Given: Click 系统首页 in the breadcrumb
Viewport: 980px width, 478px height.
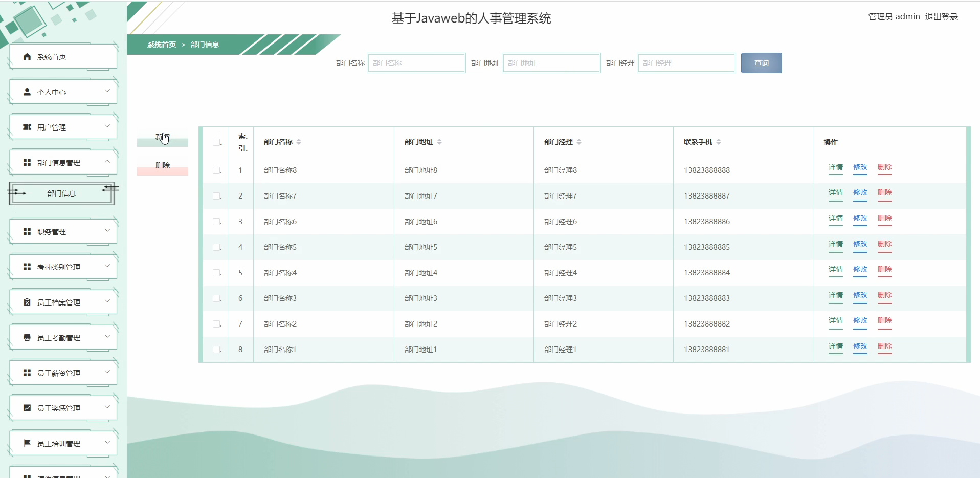Looking at the screenshot, I should (160, 45).
